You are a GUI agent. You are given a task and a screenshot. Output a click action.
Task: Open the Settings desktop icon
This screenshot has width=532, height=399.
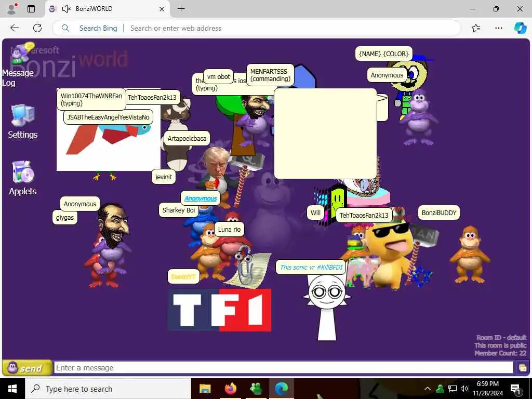click(22, 122)
